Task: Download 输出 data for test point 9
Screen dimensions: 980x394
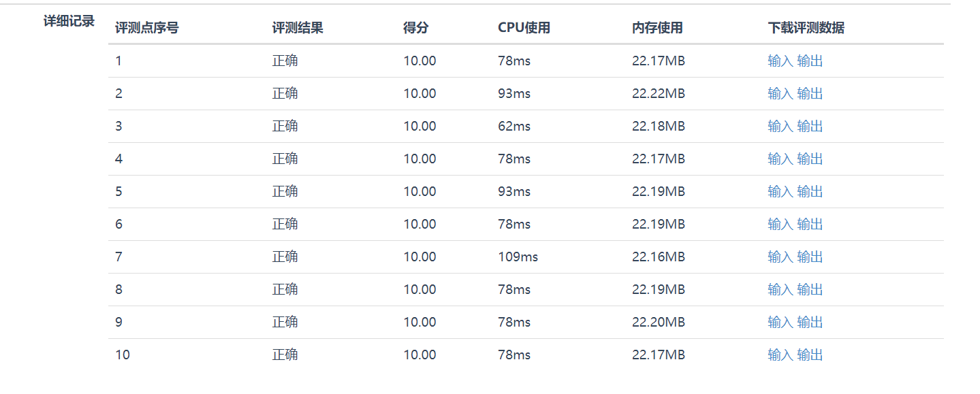Action: [x=809, y=322]
